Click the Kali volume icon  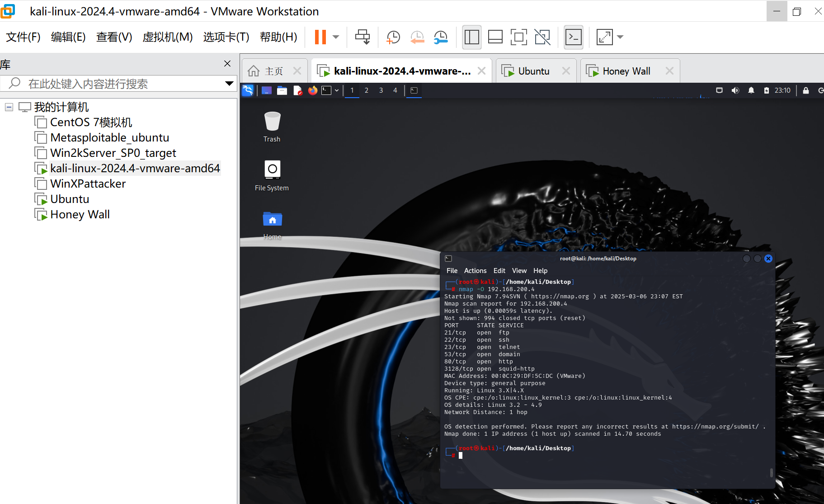click(x=735, y=90)
